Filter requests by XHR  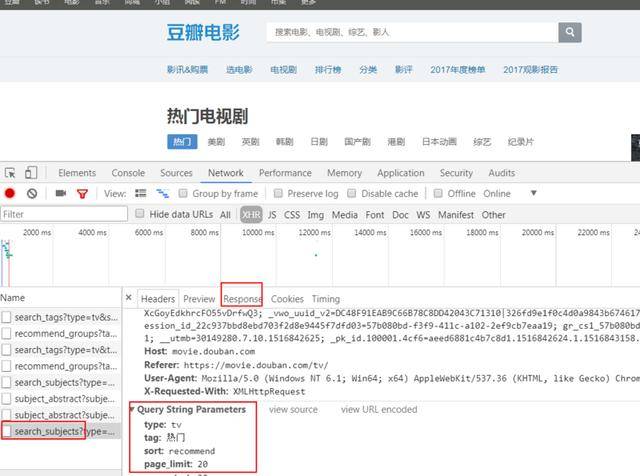click(251, 215)
